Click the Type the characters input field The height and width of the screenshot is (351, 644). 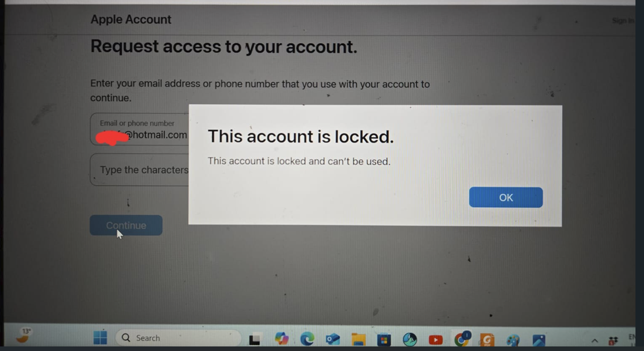click(140, 170)
